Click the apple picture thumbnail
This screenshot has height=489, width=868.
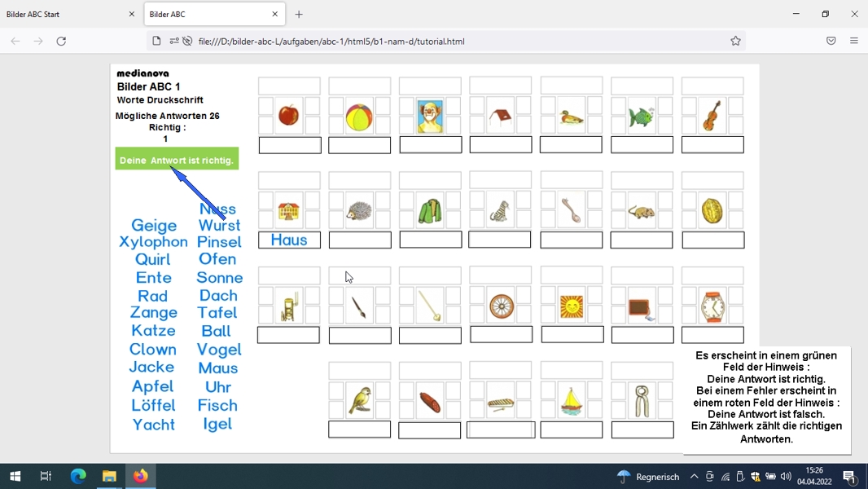point(288,116)
